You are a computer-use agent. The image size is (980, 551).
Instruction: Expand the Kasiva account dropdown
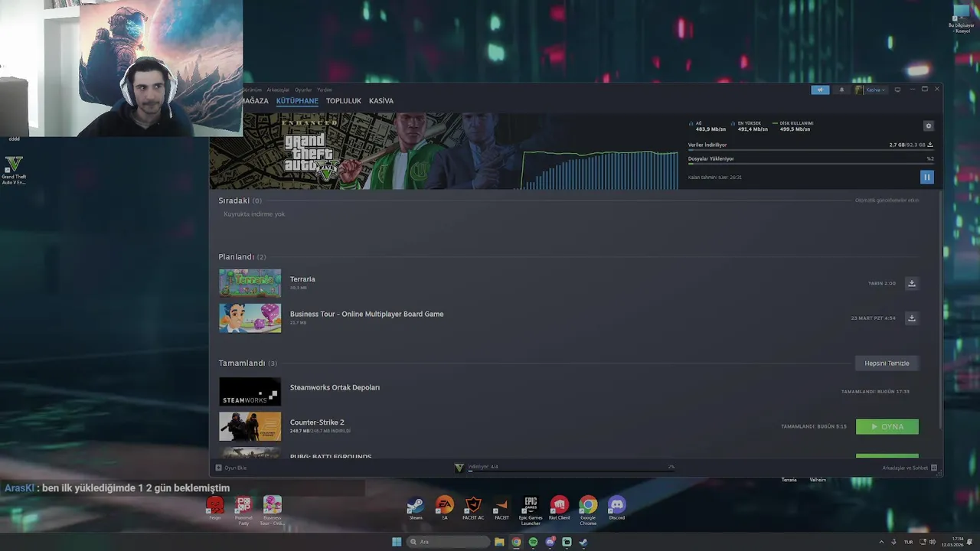874,90
